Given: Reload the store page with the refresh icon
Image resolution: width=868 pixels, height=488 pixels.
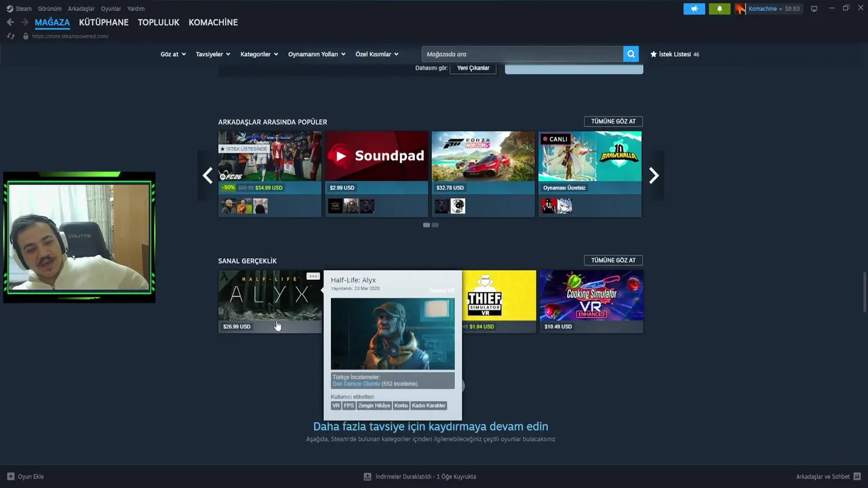Looking at the screenshot, I should pyautogui.click(x=10, y=36).
